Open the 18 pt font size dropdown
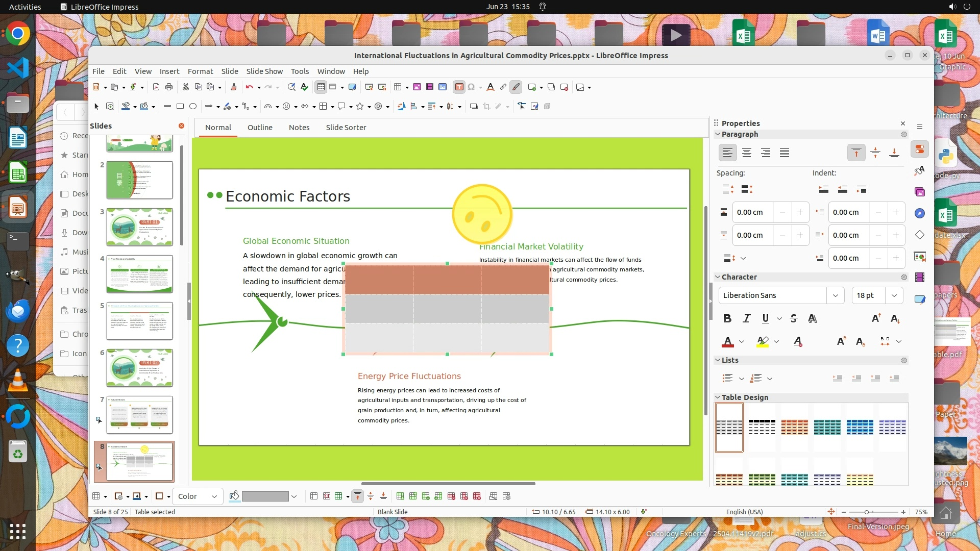The height and width of the screenshot is (551, 980). click(894, 295)
